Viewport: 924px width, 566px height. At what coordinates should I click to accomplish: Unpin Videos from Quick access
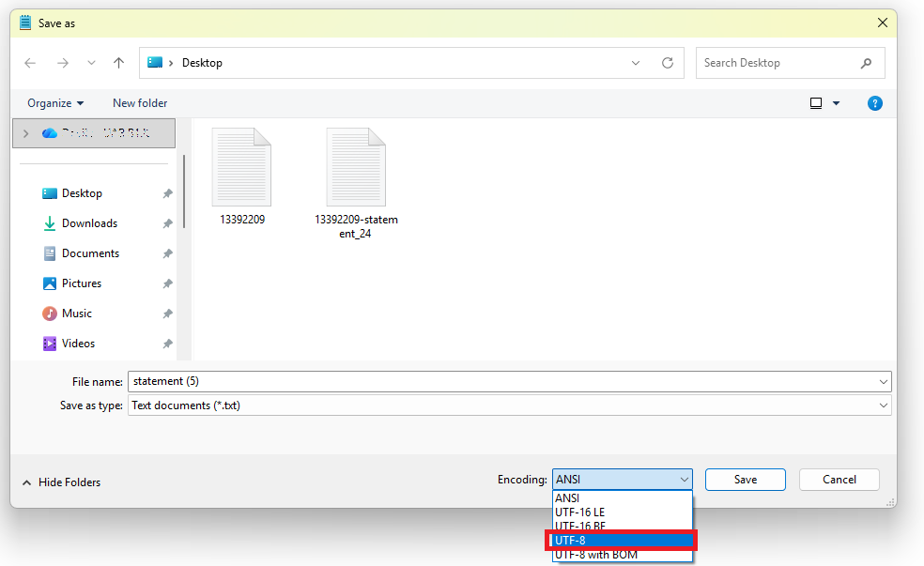click(x=167, y=343)
